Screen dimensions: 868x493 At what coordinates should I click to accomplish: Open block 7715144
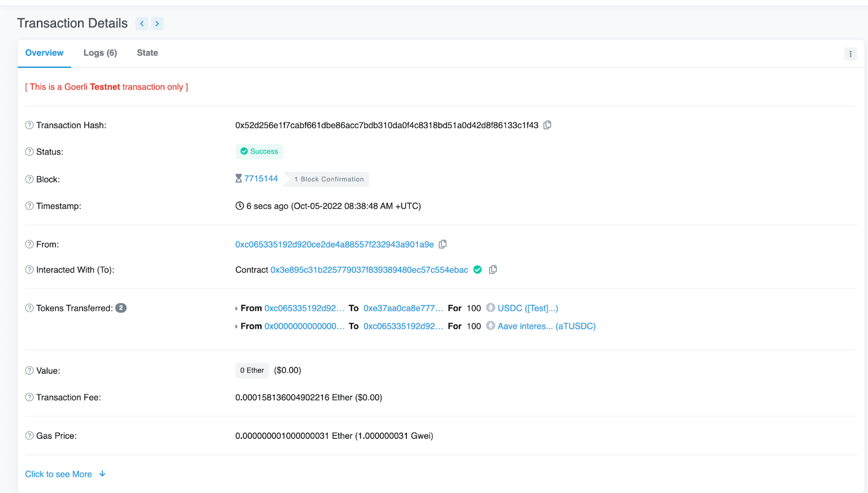click(261, 179)
